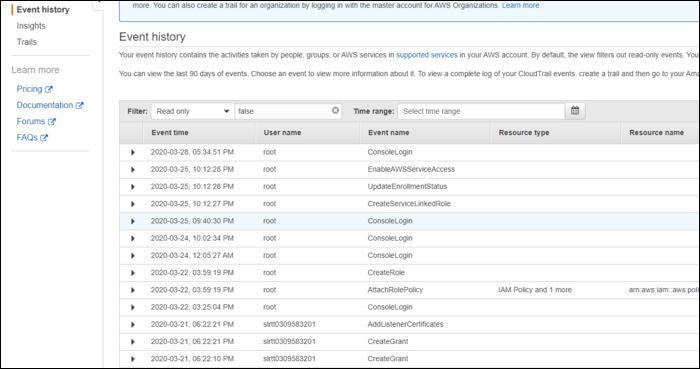This screenshot has width=700, height=369.
Task: Click the 'Select time range' input field
Action: tap(481, 111)
